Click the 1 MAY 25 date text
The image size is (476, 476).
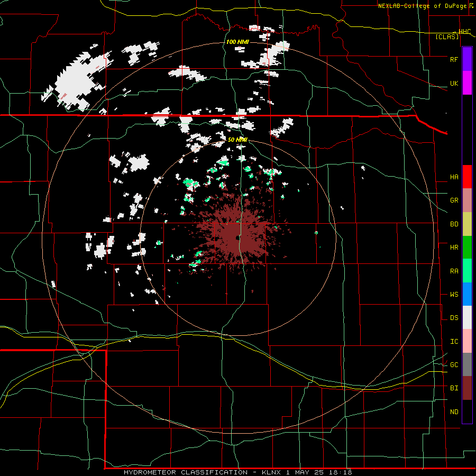pos(305,472)
